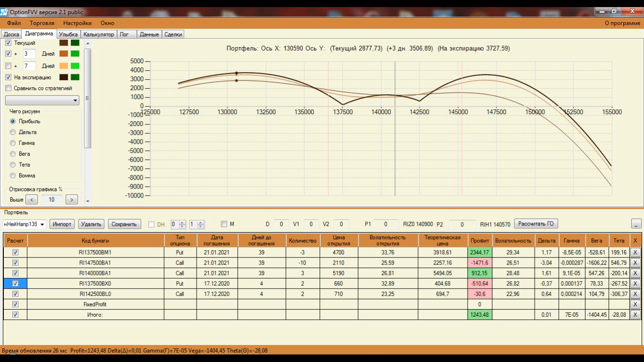Open the Файл menu
644x362 pixels.
14,23
